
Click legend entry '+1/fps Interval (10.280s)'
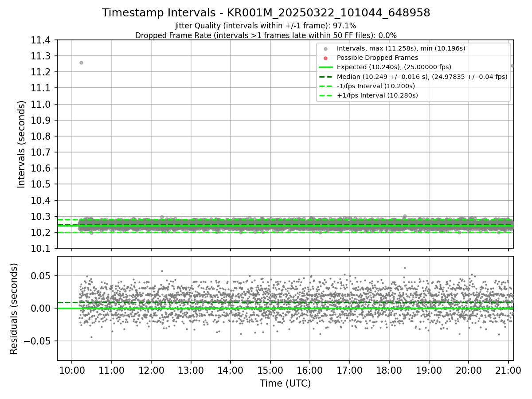tap(377, 95)
